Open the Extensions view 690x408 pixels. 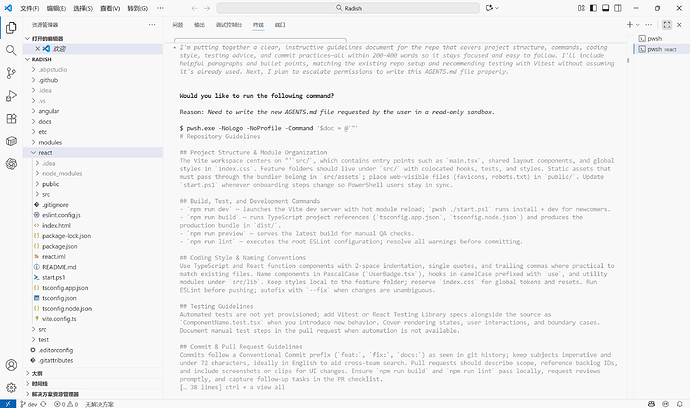tap(12, 119)
